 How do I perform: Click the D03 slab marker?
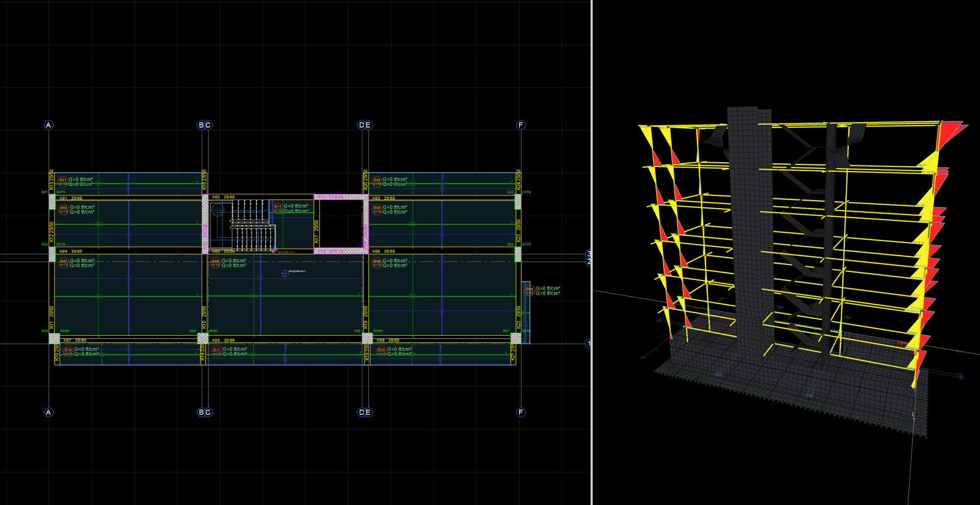(64, 209)
